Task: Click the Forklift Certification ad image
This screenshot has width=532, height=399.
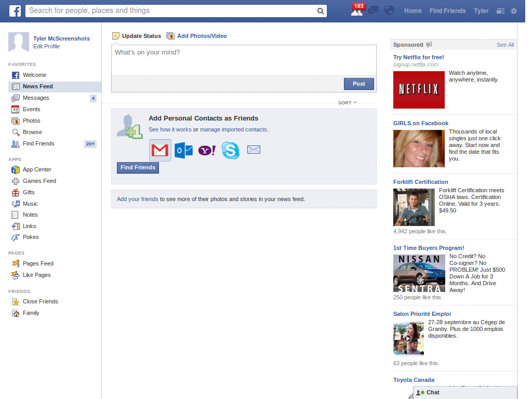Action: point(414,207)
